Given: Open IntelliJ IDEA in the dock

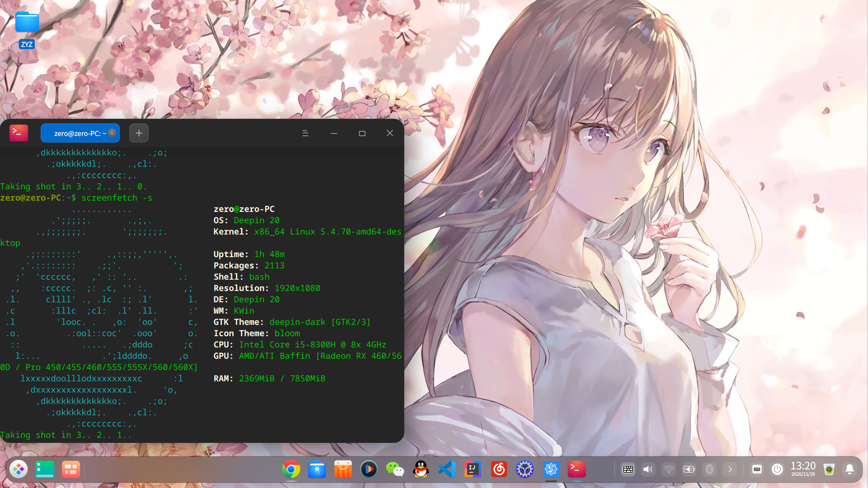Looking at the screenshot, I should (472, 469).
